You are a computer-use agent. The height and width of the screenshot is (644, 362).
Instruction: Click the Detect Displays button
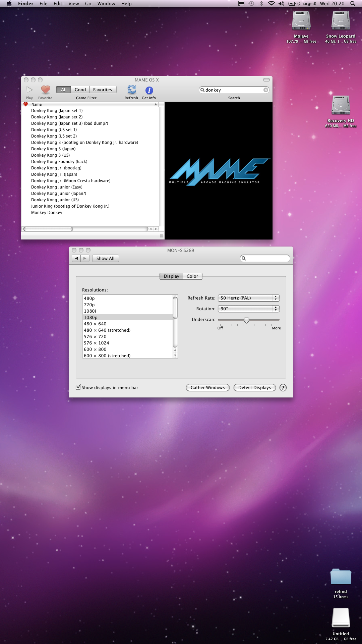click(x=255, y=387)
